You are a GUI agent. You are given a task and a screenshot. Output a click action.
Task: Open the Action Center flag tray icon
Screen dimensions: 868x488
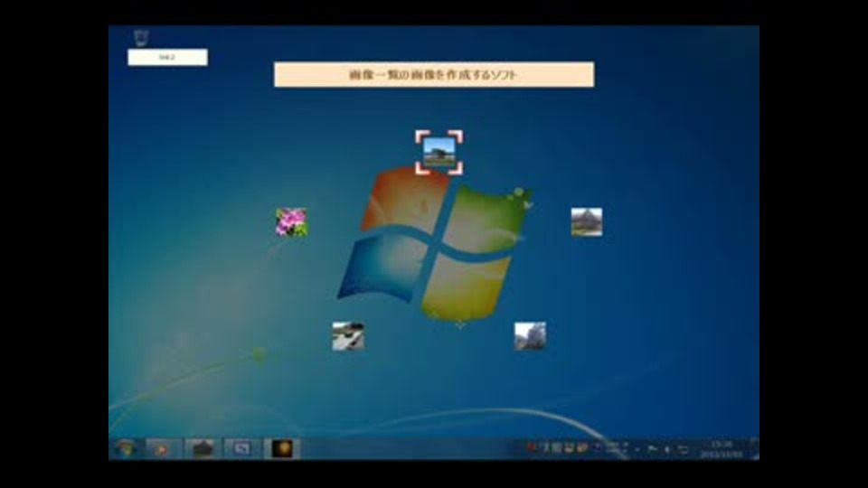pos(653,449)
